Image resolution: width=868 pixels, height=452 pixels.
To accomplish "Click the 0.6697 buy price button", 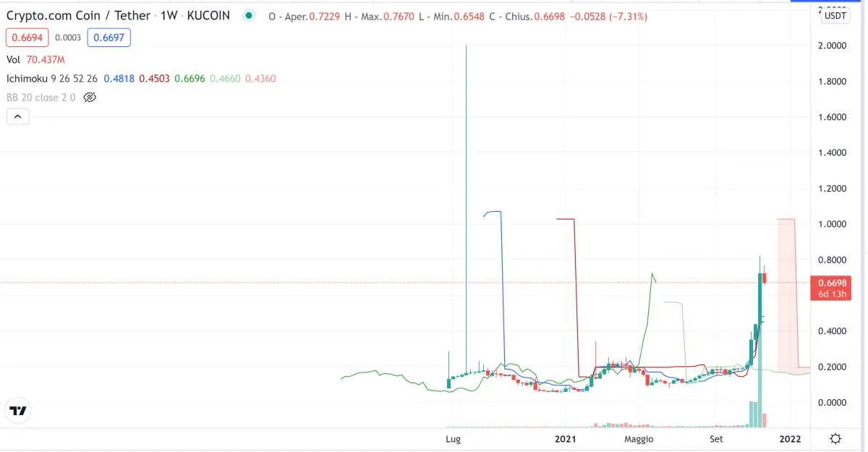I will [x=109, y=38].
